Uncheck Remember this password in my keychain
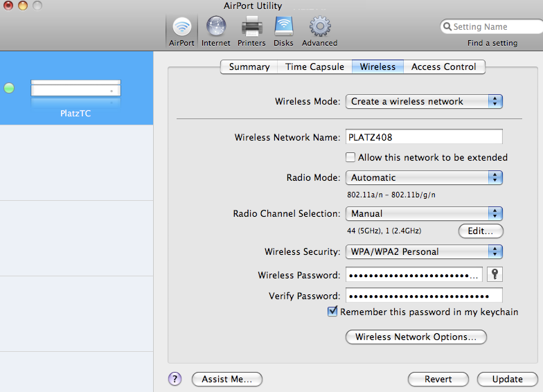543x392 pixels. coord(332,312)
